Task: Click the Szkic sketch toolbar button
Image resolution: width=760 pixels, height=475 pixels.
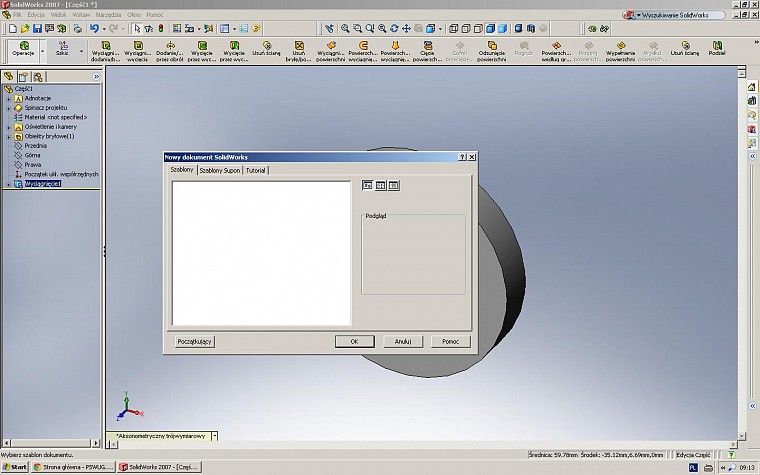Action: pos(62,48)
